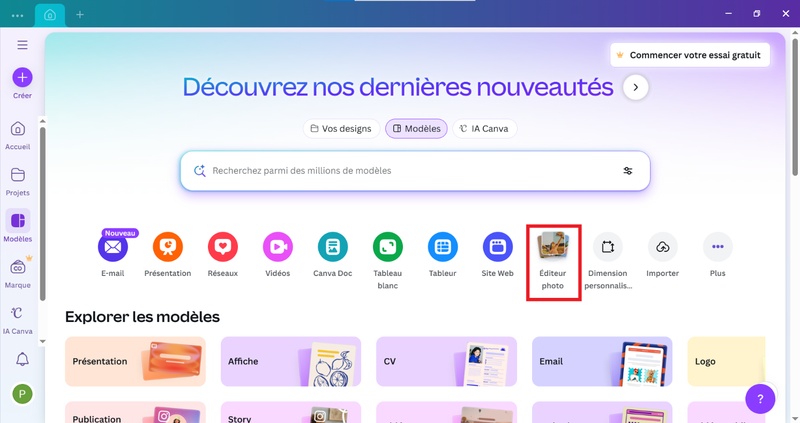Viewport: 800px width, 423px height.
Task: Select the Modèles tab pill
Action: pos(416,129)
